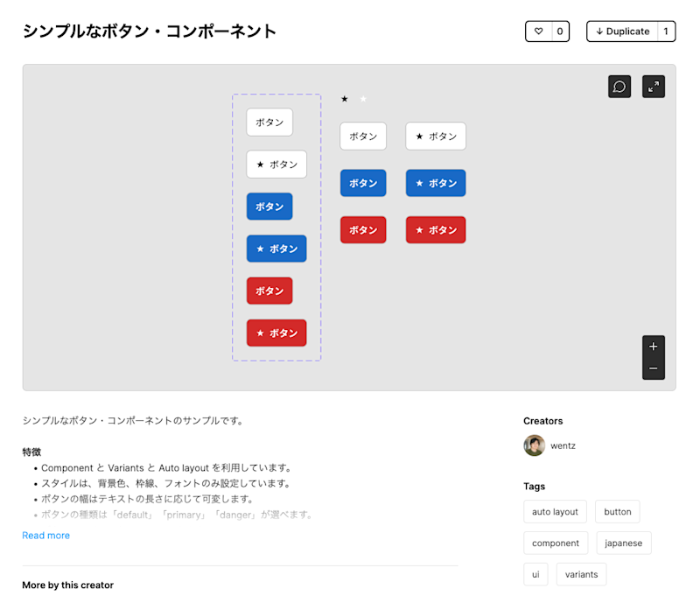The width and height of the screenshot is (700, 596).
Task: Click the More by this creator heading
Action: tap(68, 585)
